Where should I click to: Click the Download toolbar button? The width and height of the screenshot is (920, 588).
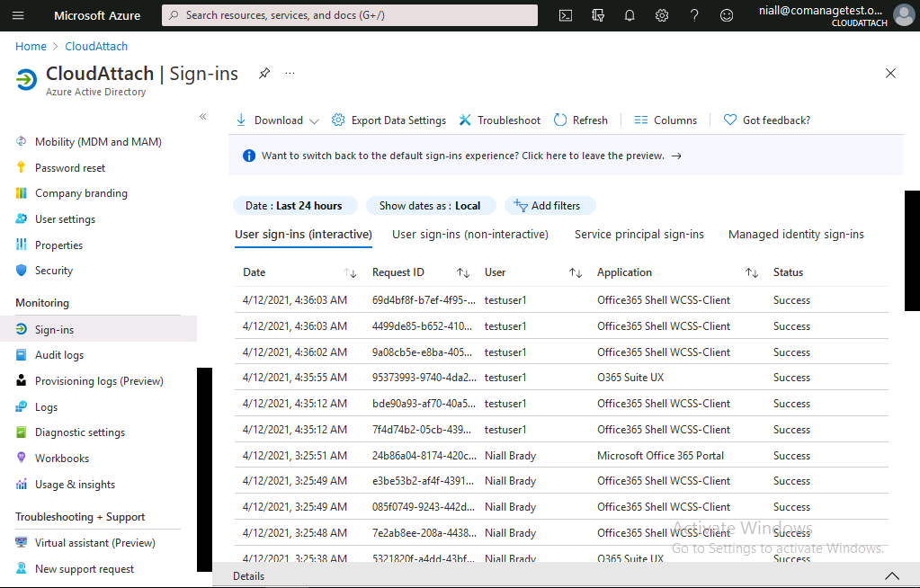click(x=270, y=120)
